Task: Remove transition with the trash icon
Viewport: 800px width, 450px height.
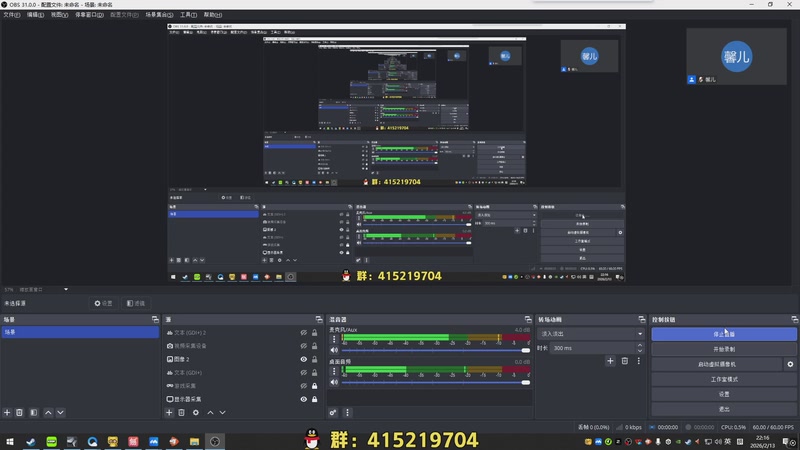Action: coord(624,361)
